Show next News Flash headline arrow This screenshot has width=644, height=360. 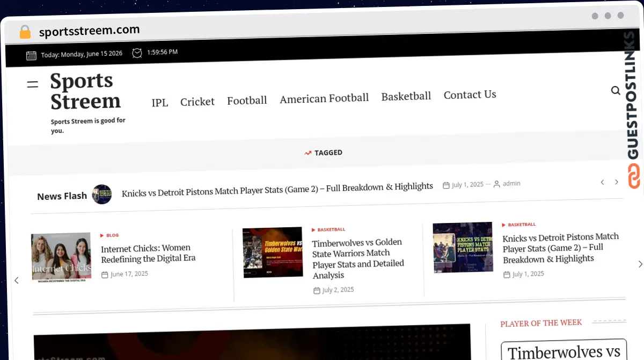point(616,182)
